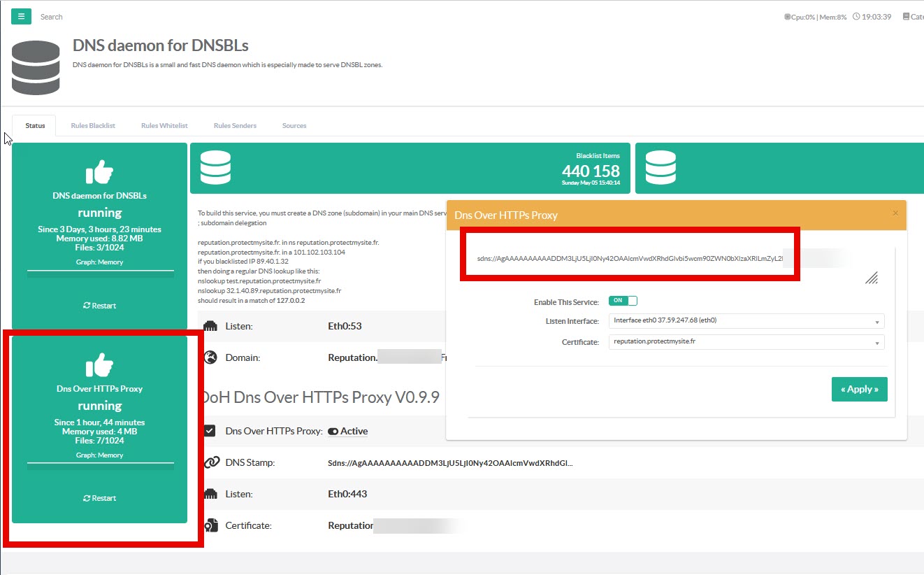
Task: Open the Certificate dropdown
Action: (746, 342)
